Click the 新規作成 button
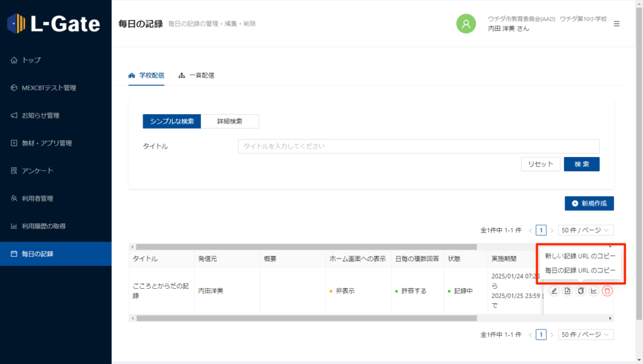The image size is (643, 364). pos(589,203)
